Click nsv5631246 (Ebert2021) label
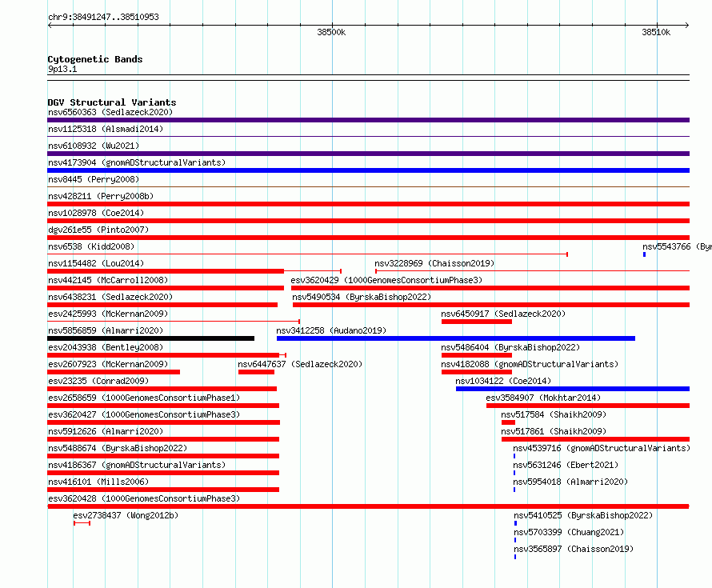The height and width of the screenshot is (588, 712). click(566, 465)
